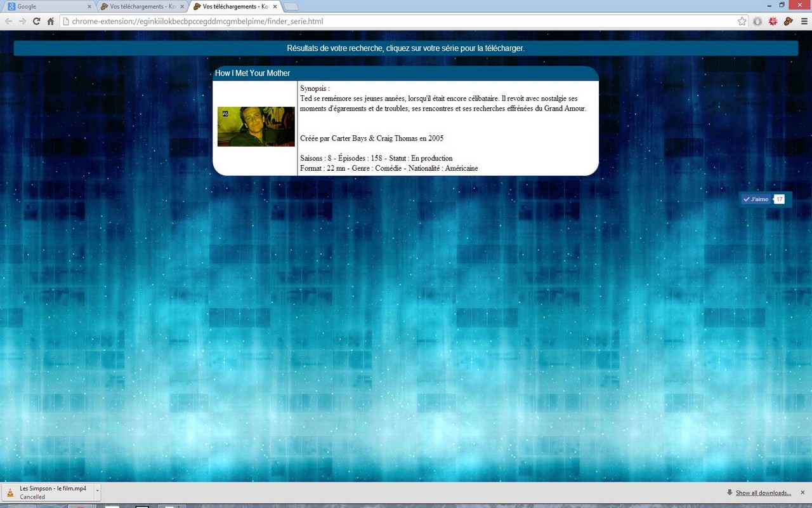Open the Chrome hamburger menu

(804, 21)
